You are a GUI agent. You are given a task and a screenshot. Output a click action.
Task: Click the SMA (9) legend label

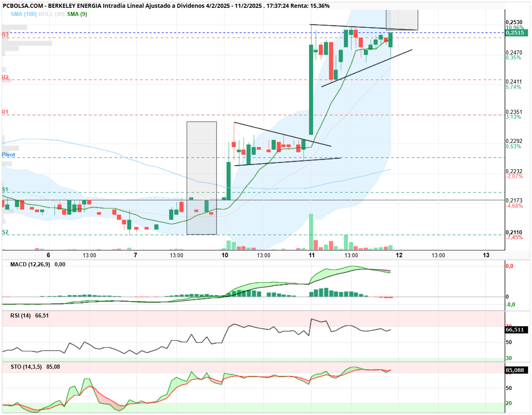coord(77,14)
